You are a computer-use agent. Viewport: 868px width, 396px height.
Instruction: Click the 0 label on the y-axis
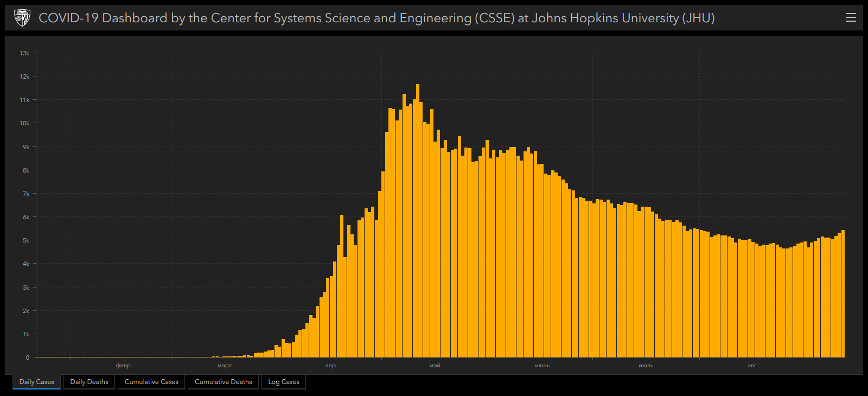28,357
